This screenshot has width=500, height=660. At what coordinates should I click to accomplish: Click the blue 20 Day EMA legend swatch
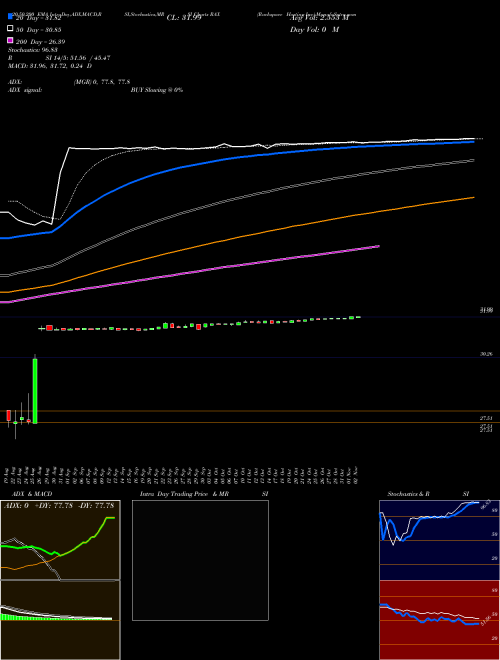[x=10, y=16]
